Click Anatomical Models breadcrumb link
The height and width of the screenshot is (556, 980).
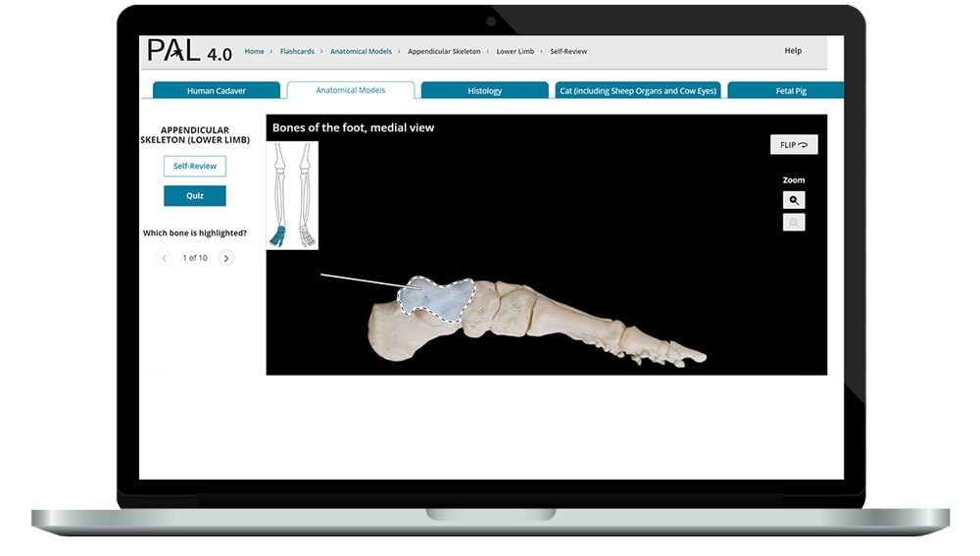(361, 51)
